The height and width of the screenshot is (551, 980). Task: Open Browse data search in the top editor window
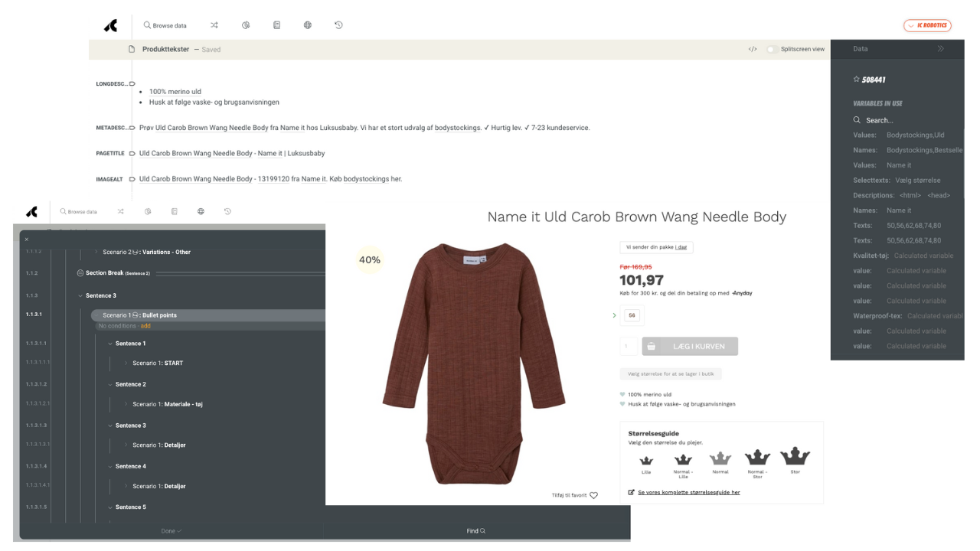165,25
